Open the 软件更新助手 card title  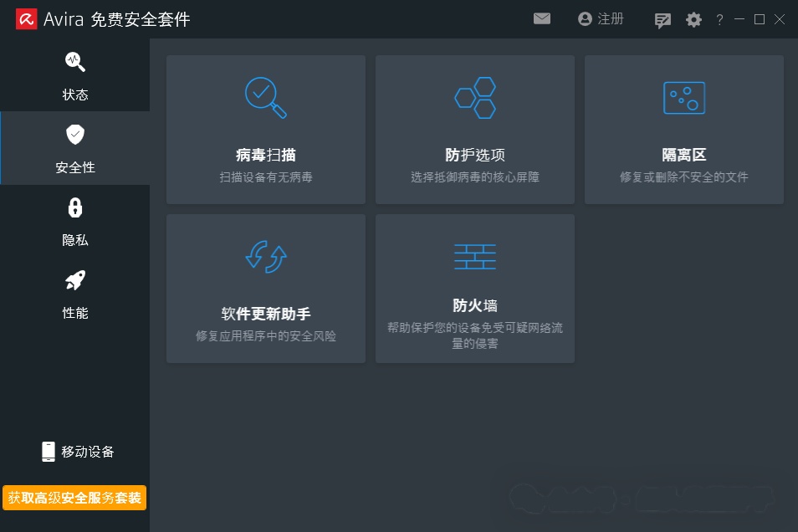pos(266,314)
